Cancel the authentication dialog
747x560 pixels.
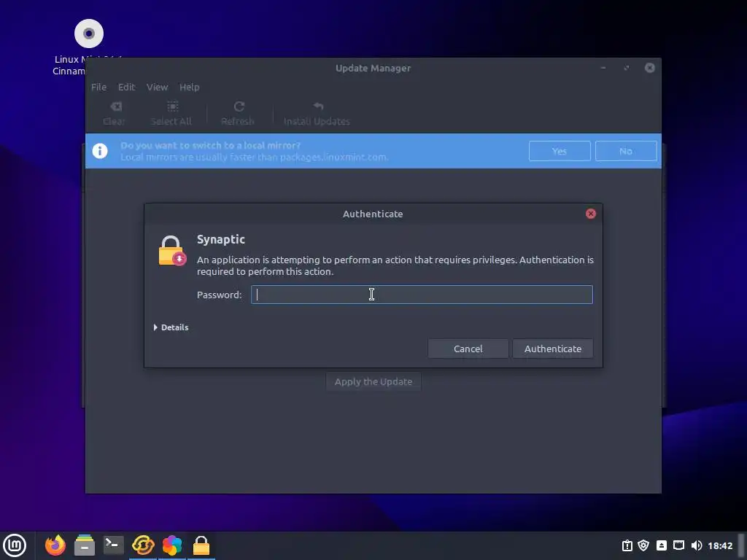tap(468, 349)
